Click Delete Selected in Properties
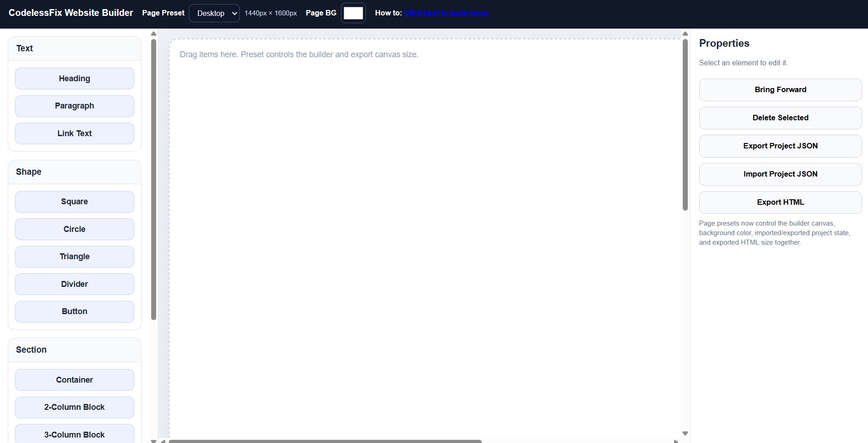Viewport: 868px width, 443px height. click(x=780, y=118)
